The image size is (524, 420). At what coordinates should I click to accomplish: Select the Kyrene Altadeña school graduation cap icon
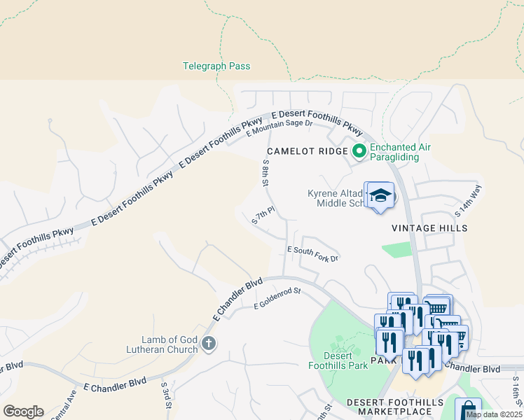coord(380,197)
